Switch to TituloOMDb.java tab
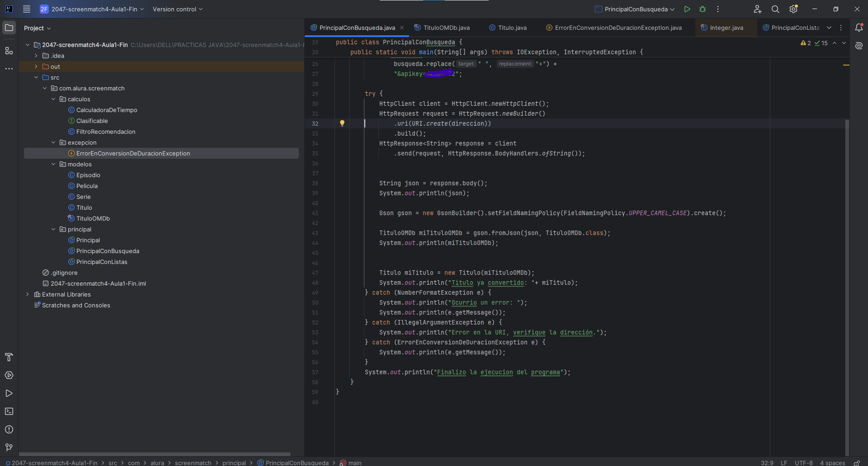This screenshot has height=466, width=868. (x=442, y=28)
